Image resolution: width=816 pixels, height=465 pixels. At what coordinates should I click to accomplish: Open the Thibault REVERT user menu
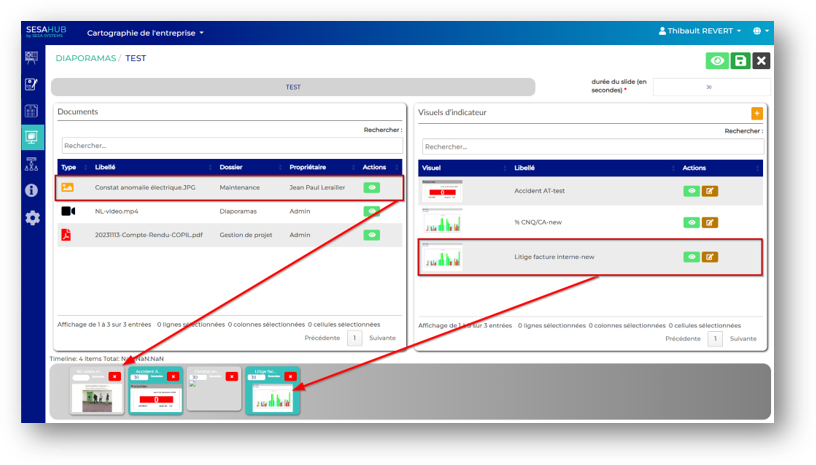700,32
